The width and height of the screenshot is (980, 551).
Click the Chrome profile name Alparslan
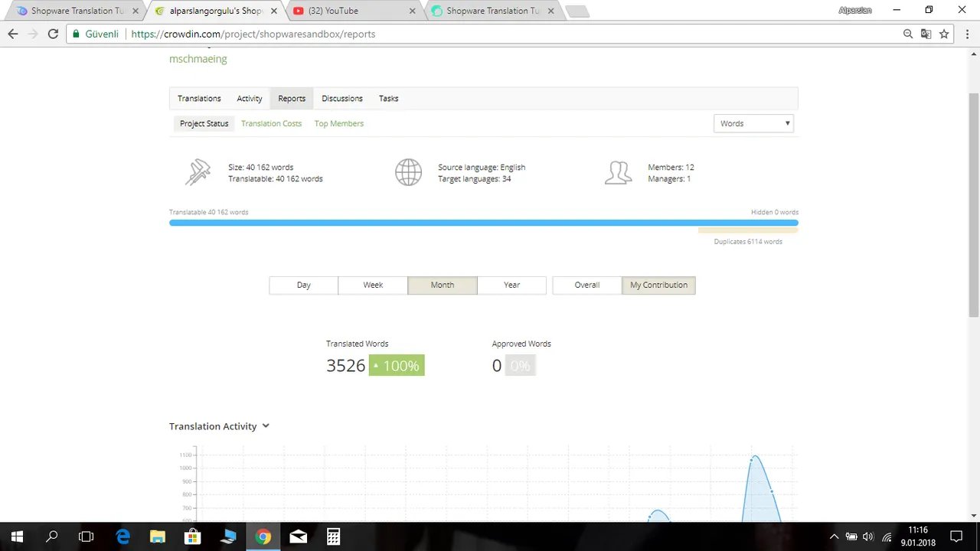[855, 11]
